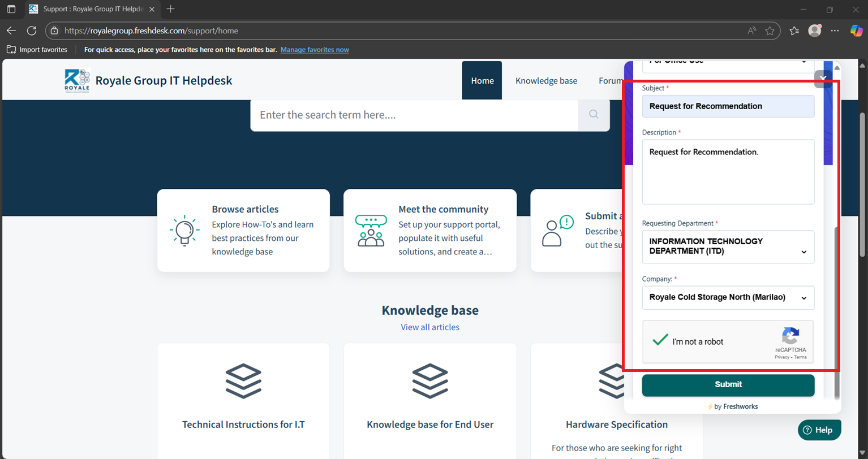Viewport: 868px width, 459px height.
Task: Close the Support browser tab
Action: point(152,9)
